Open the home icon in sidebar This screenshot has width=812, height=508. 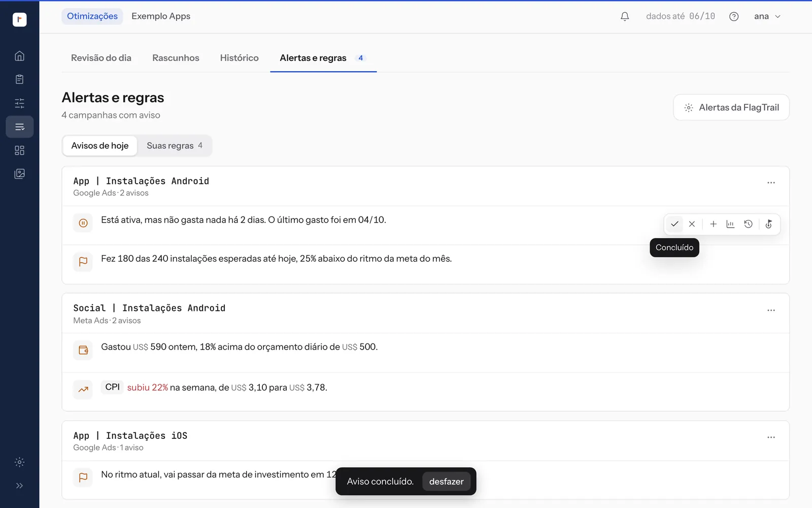pyautogui.click(x=19, y=56)
